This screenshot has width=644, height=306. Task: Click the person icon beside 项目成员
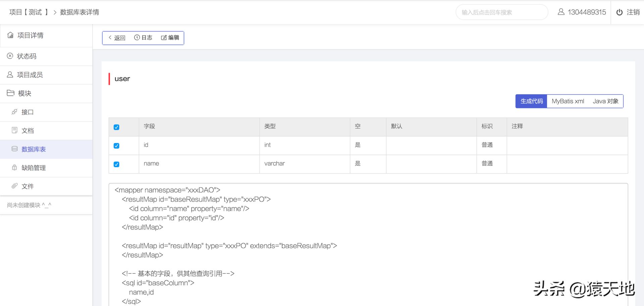10,74
